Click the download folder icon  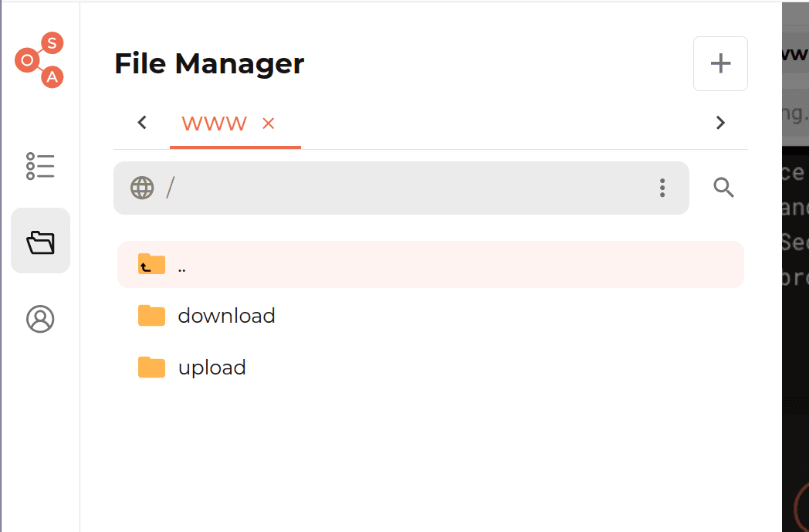151,315
